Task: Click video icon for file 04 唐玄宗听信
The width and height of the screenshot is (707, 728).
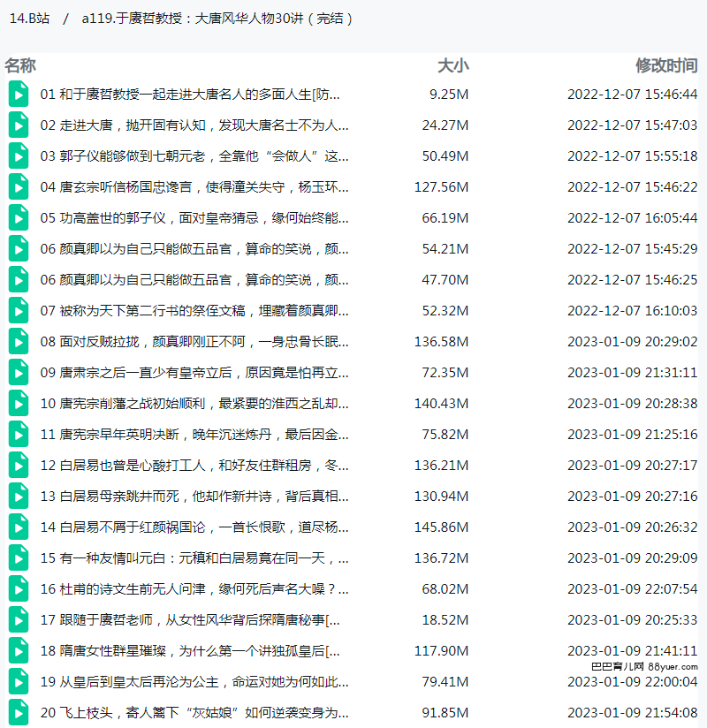Action: (x=19, y=187)
